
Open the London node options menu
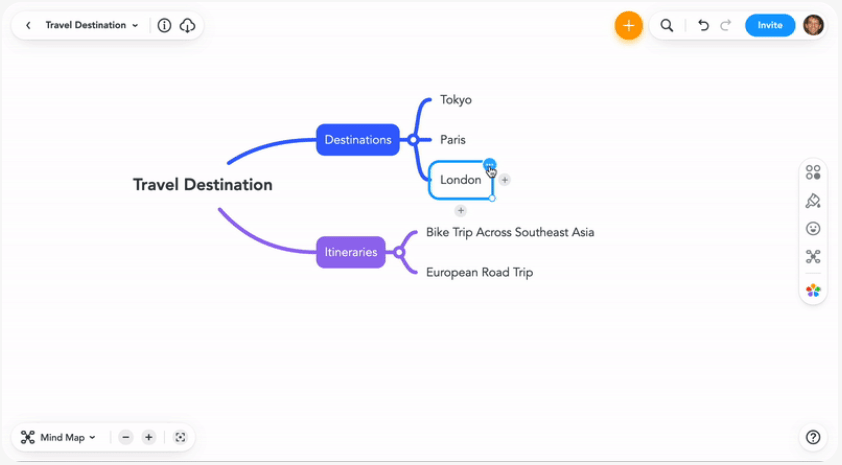tap(489, 165)
